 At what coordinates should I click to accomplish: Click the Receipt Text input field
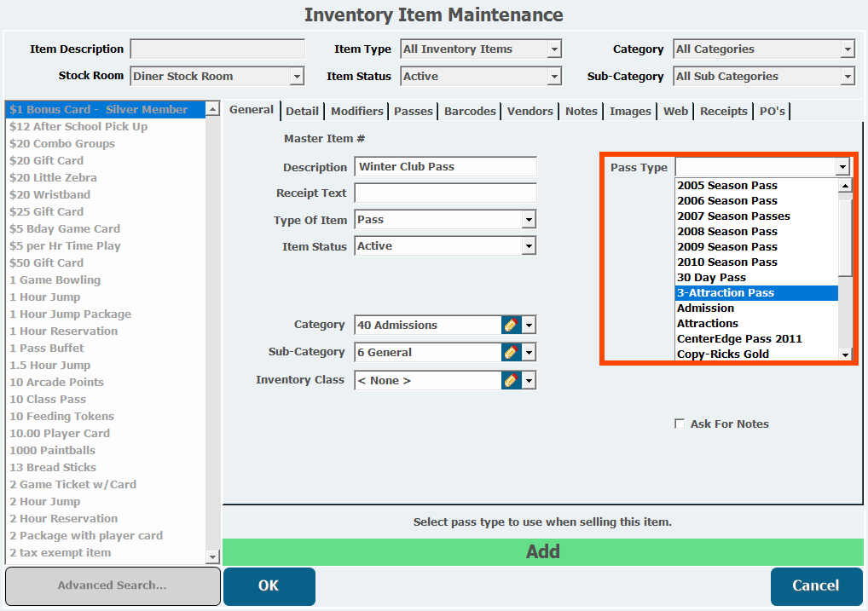click(x=445, y=193)
